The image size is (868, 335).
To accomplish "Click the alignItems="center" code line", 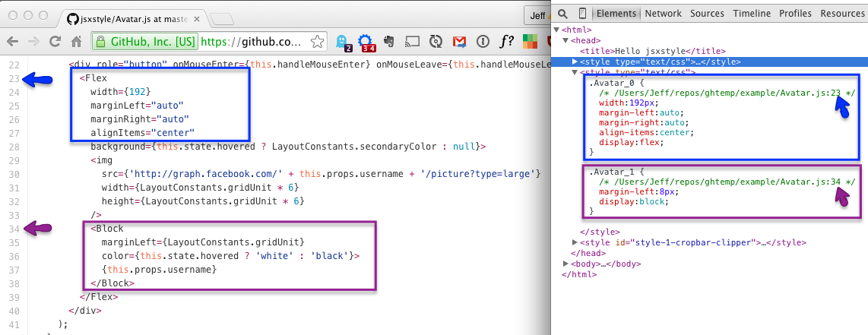I will pyautogui.click(x=143, y=133).
